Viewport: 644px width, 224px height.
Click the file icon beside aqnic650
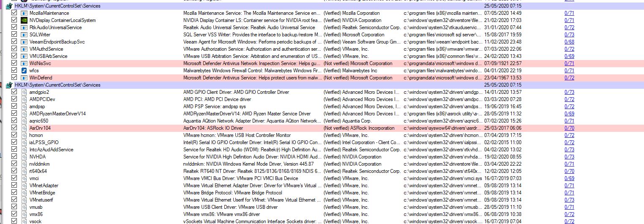25,121
